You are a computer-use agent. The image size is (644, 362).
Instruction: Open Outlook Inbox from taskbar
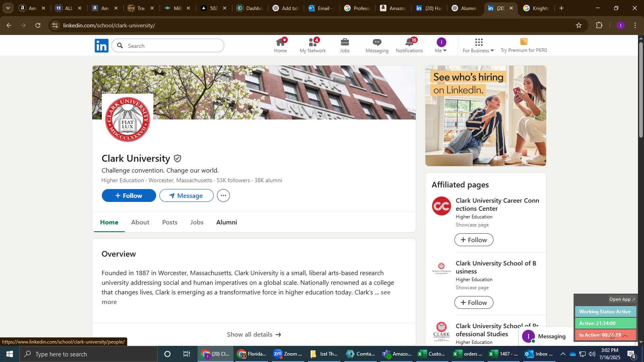coord(539,354)
